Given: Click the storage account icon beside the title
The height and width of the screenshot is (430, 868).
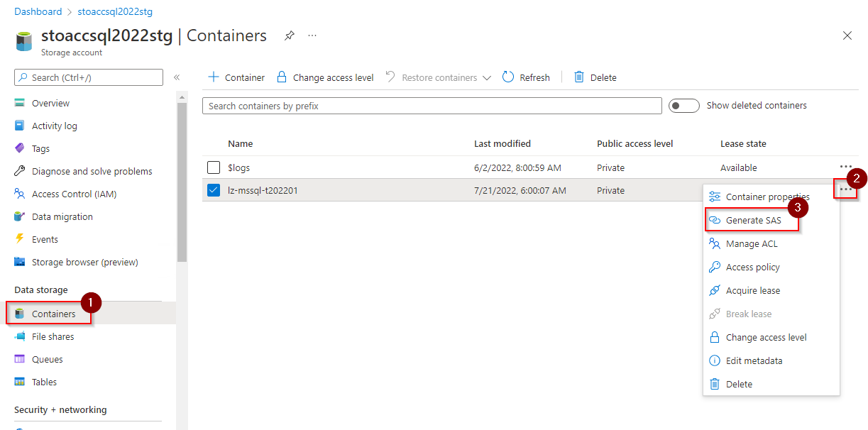Looking at the screenshot, I should tap(23, 41).
